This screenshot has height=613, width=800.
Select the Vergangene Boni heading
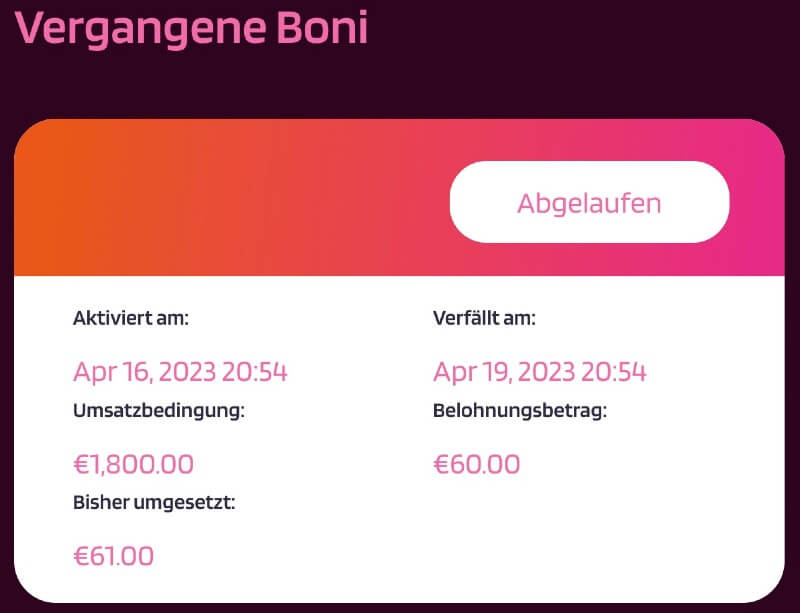pos(190,30)
